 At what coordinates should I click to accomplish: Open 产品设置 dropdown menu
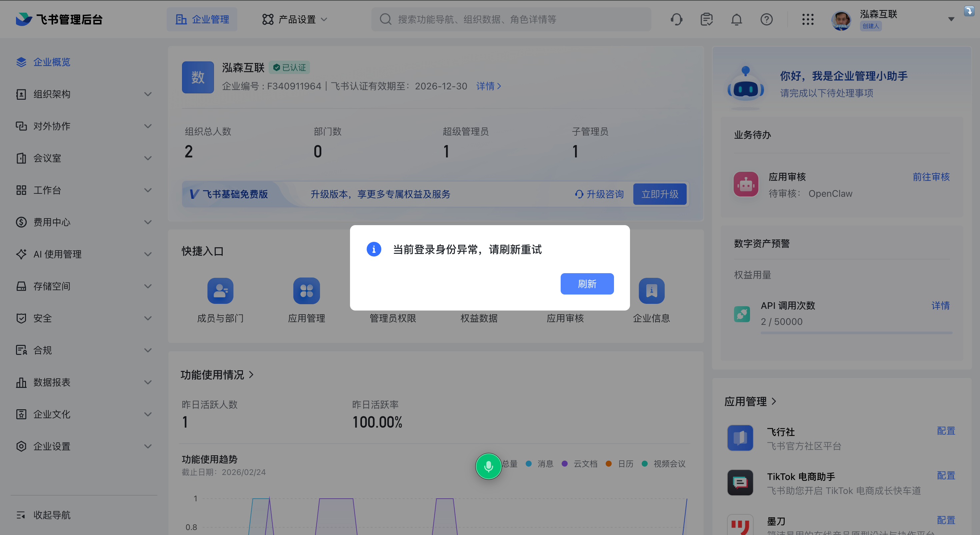coord(295,19)
